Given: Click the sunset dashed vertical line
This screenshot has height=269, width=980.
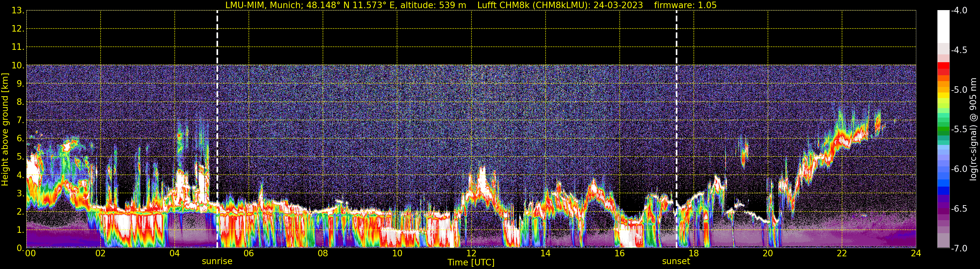Looking at the screenshot, I should pos(676,114).
